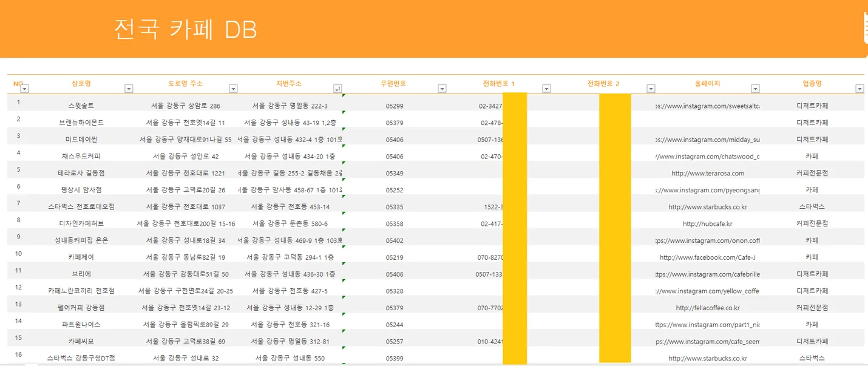Viewport: 868px width, 366px height.
Task: Open the 업증명 column filter dropdown
Action: [860, 88]
